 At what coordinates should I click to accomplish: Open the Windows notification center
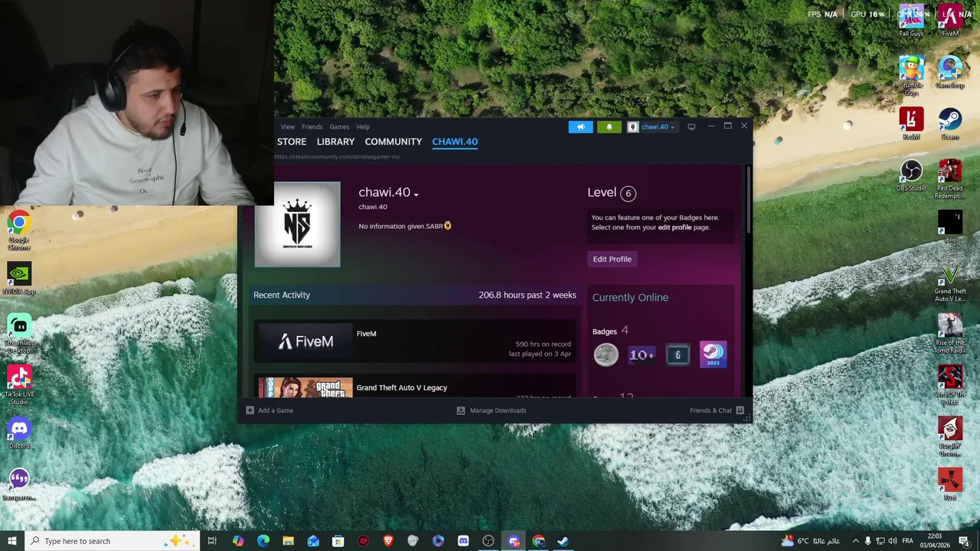tap(964, 541)
